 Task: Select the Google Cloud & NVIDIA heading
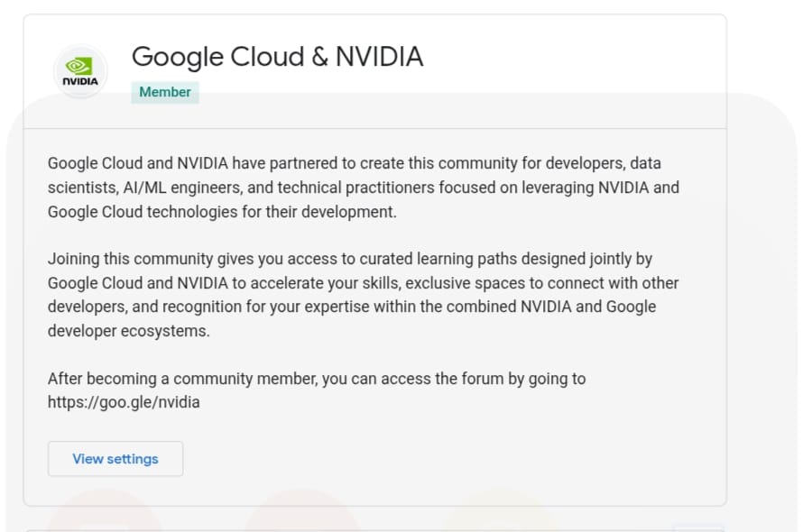coord(277,57)
